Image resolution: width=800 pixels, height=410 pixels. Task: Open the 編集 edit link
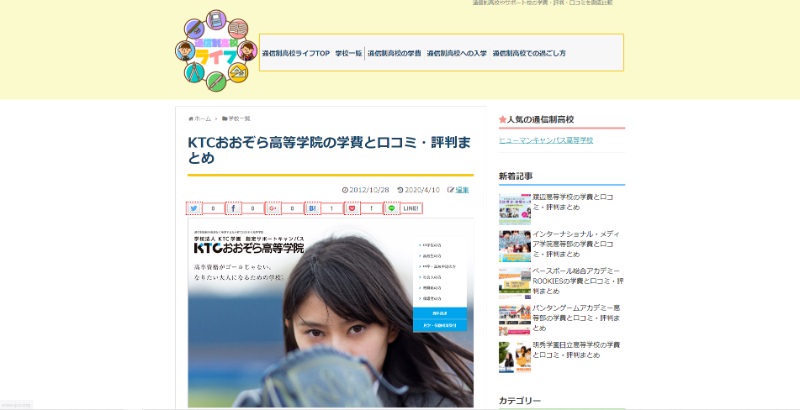tap(462, 190)
